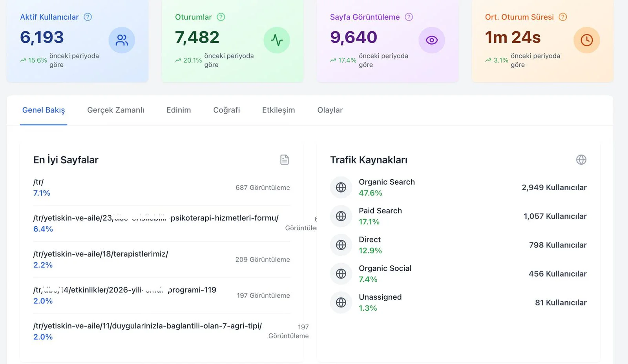
Task: Click the eye icon in Sayfa Görüntüleme card
Action: [x=432, y=40]
